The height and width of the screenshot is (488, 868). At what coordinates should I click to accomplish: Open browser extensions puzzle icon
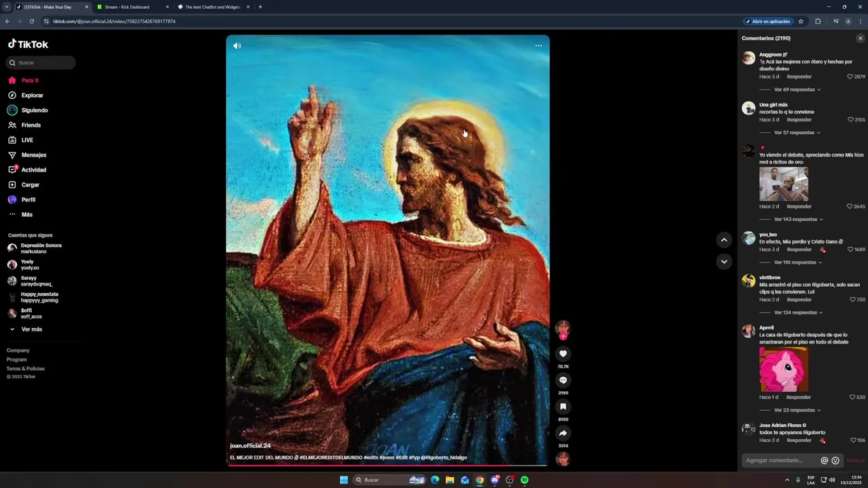[818, 21]
